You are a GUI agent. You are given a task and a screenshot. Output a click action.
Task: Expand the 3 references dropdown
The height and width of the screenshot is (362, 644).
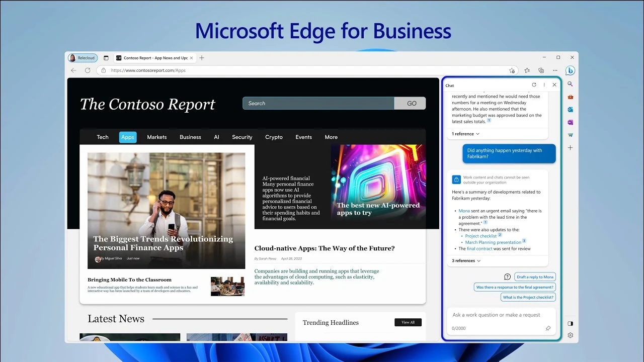466,261
